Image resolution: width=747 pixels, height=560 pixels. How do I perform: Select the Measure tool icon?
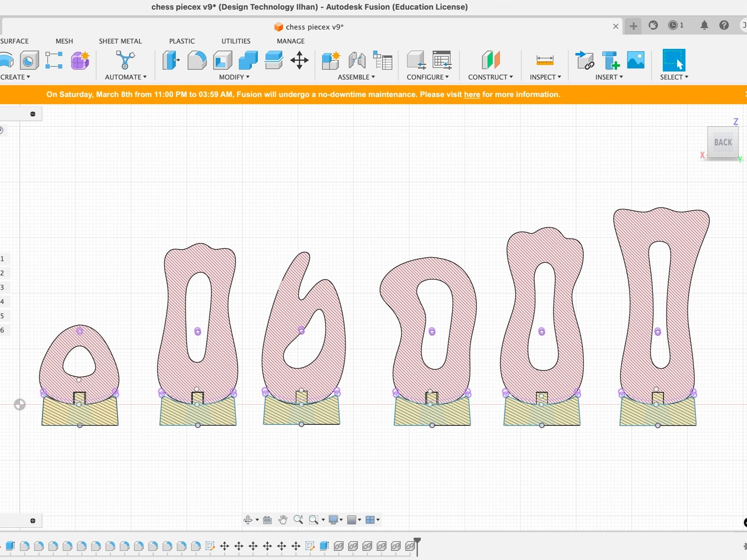tap(545, 60)
